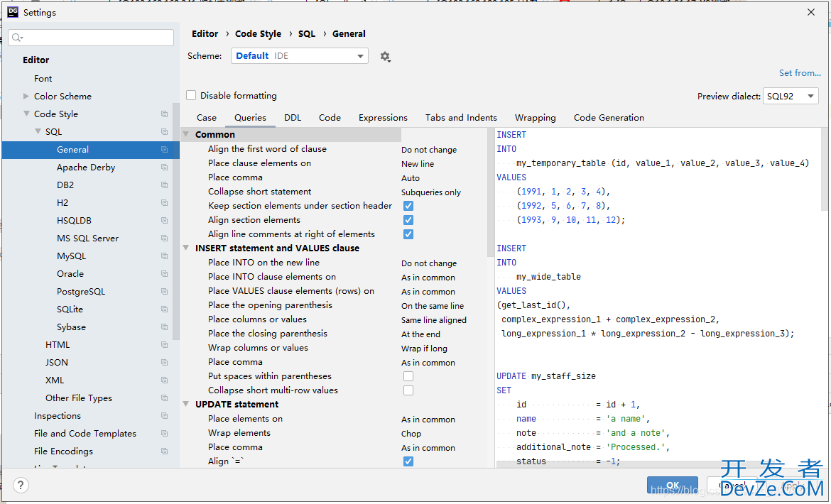Uncheck the Align `=` checkbox
831x504 pixels.
pyautogui.click(x=408, y=461)
